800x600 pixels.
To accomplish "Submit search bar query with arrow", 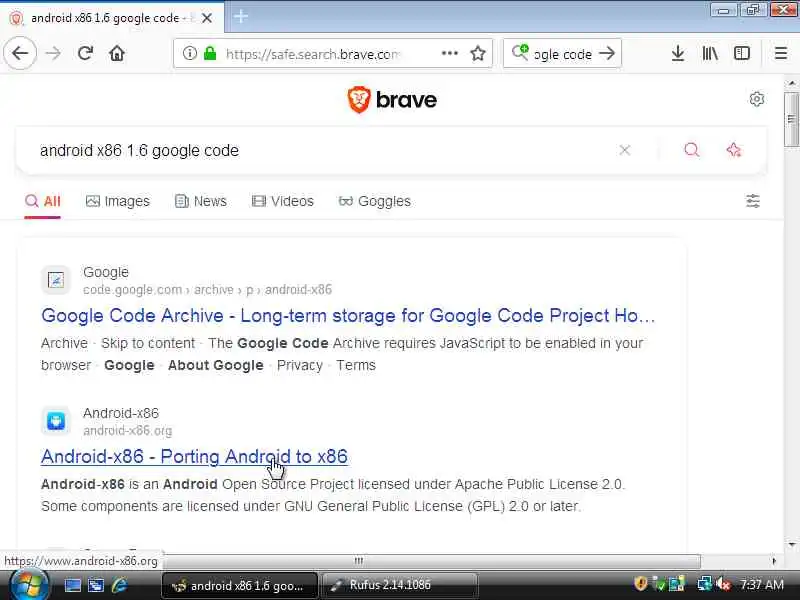I will click(x=607, y=53).
